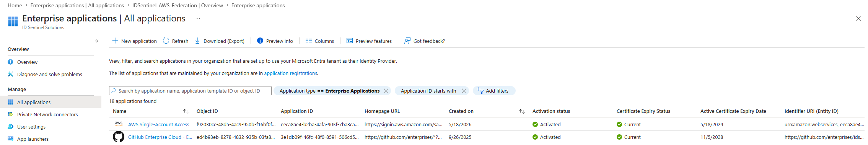Click the GitHub logo in second row
This screenshot has height=145, width=868.
pos(119,137)
